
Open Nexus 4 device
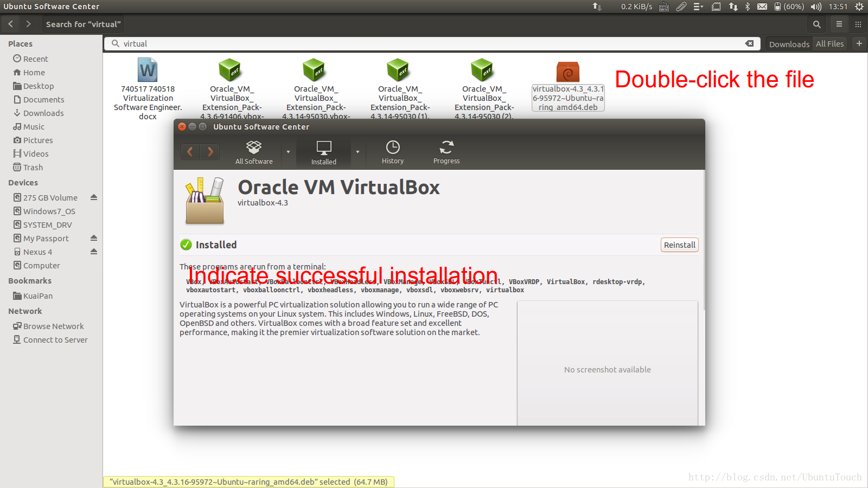[x=37, y=252]
